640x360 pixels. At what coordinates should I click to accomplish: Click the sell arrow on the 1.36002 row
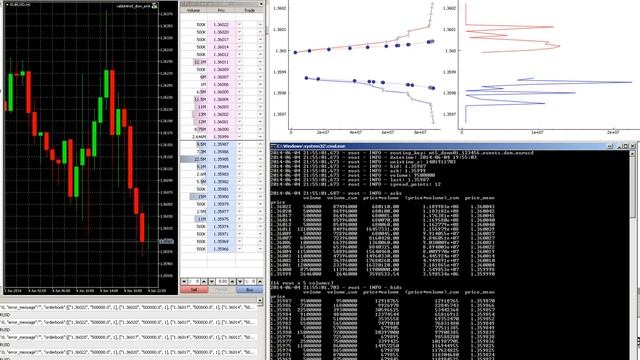[x=240, y=114]
